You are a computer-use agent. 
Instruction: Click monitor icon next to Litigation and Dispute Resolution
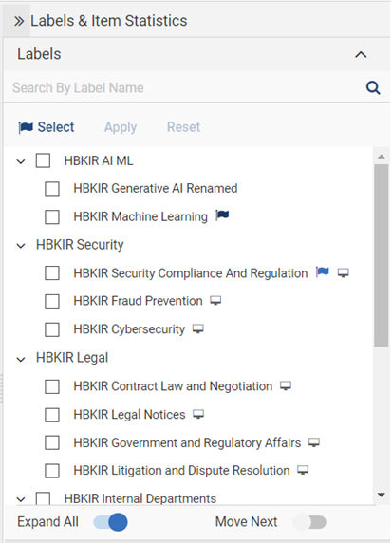point(303,470)
